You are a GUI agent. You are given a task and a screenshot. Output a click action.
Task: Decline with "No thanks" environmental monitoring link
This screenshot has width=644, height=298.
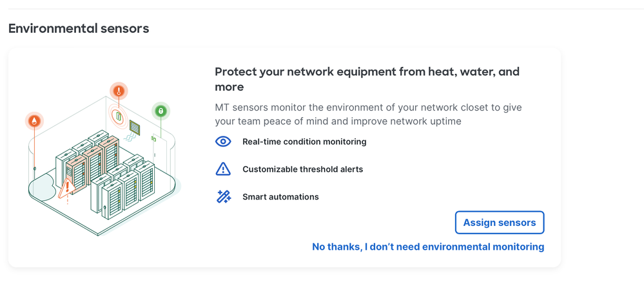point(427,247)
